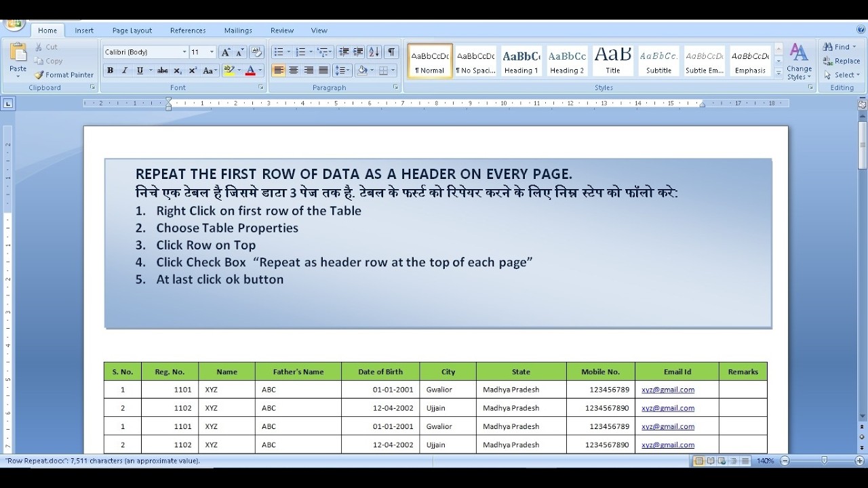Click the Format Painter brush icon
Screen dimensions: 868x488
pyautogui.click(x=39, y=75)
